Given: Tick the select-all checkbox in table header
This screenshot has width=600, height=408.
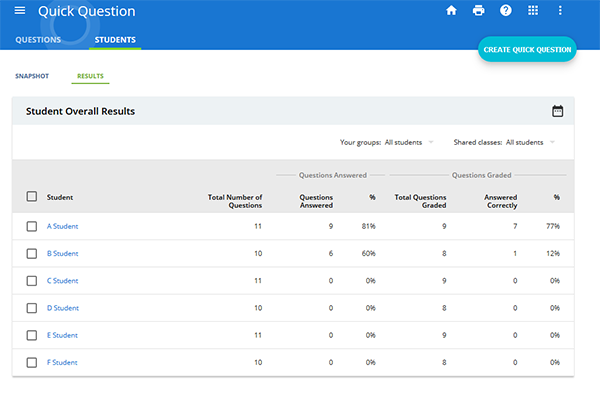Looking at the screenshot, I should point(32,197).
